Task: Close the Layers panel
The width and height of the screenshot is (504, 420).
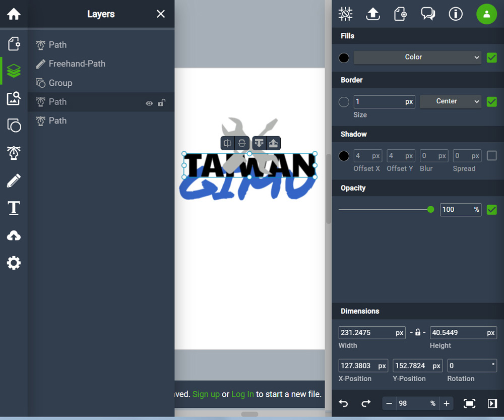Action: tap(161, 14)
